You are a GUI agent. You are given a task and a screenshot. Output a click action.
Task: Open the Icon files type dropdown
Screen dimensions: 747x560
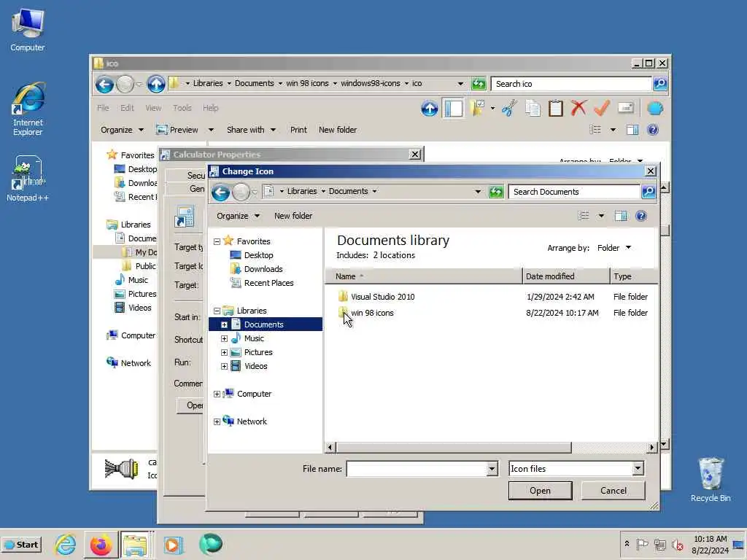pyautogui.click(x=638, y=469)
